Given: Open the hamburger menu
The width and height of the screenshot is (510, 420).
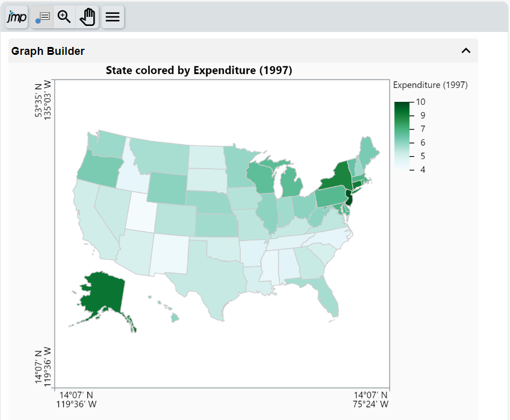Looking at the screenshot, I should (x=112, y=17).
